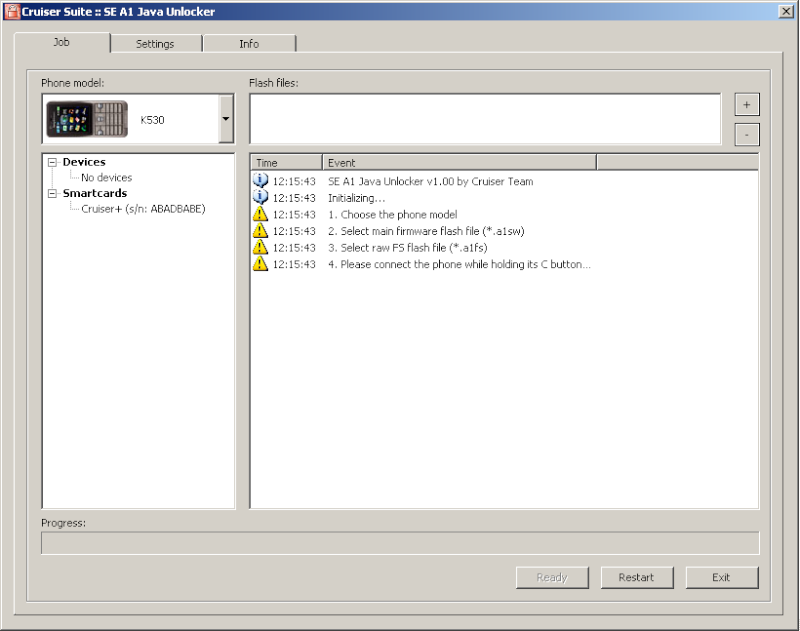Viewport: 800px width, 631px height.
Task: Collapse the Smartcards tree node
Action: point(52,193)
